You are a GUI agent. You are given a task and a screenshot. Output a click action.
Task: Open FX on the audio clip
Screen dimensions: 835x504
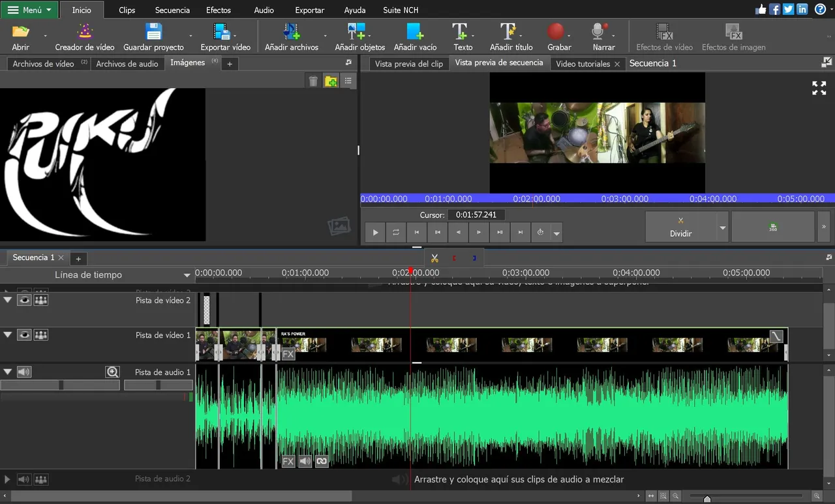coord(288,461)
